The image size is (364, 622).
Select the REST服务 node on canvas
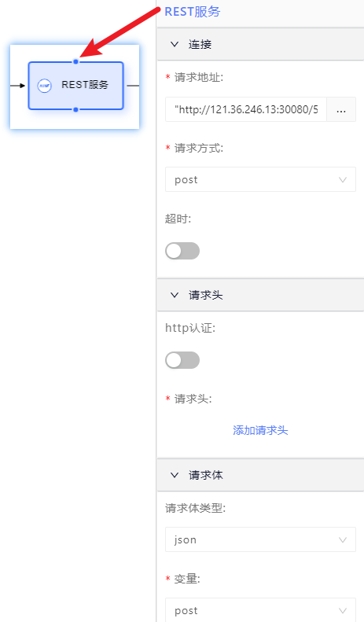[75, 85]
